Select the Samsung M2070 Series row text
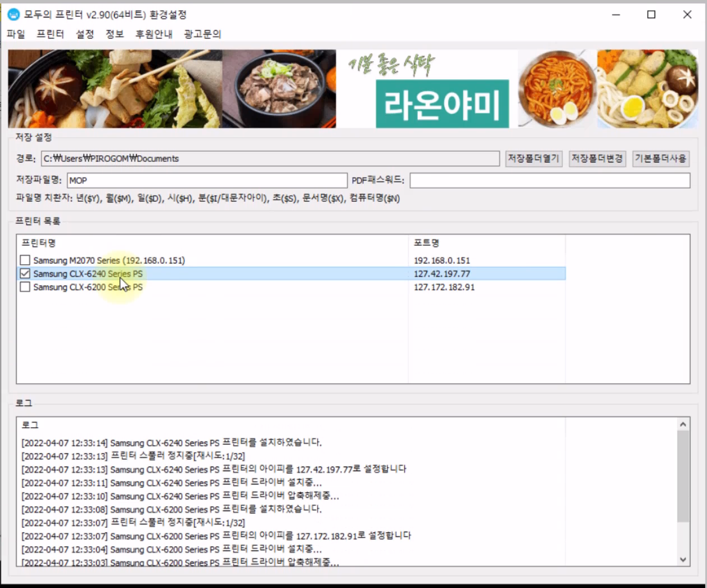This screenshot has height=588, width=707. (109, 260)
